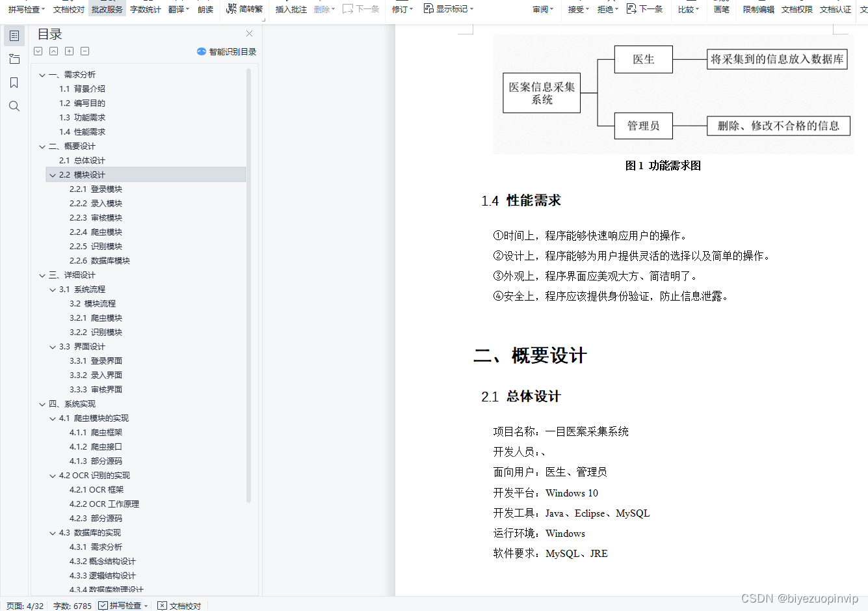Click 文档权限 in the ribbon
Image resolution: width=868 pixels, height=611 pixels.
click(x=797, y=9)
